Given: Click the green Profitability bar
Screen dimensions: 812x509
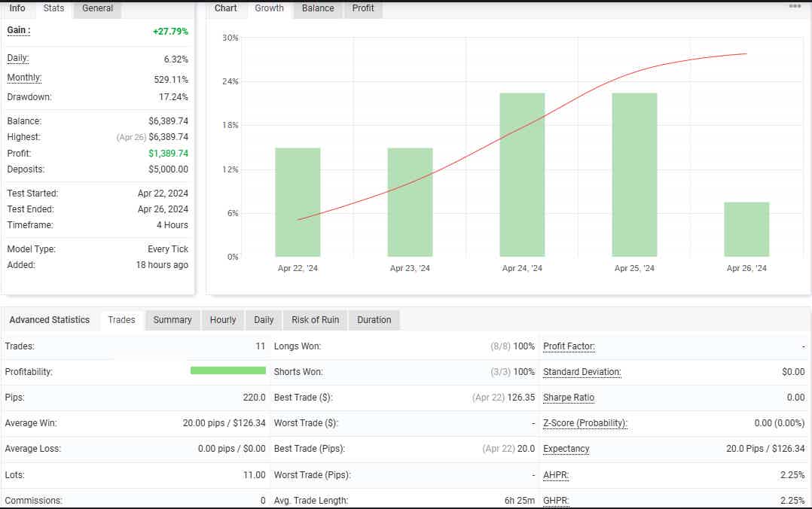Looking at the screenshot, I should click(227, 370).
